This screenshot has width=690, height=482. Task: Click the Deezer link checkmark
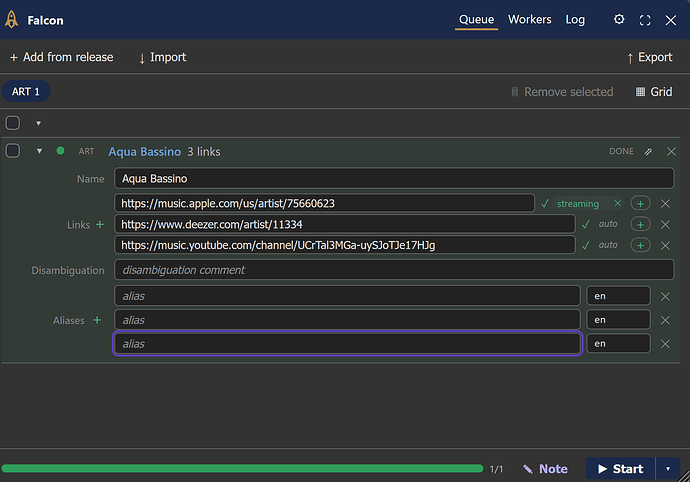point(585,224)
